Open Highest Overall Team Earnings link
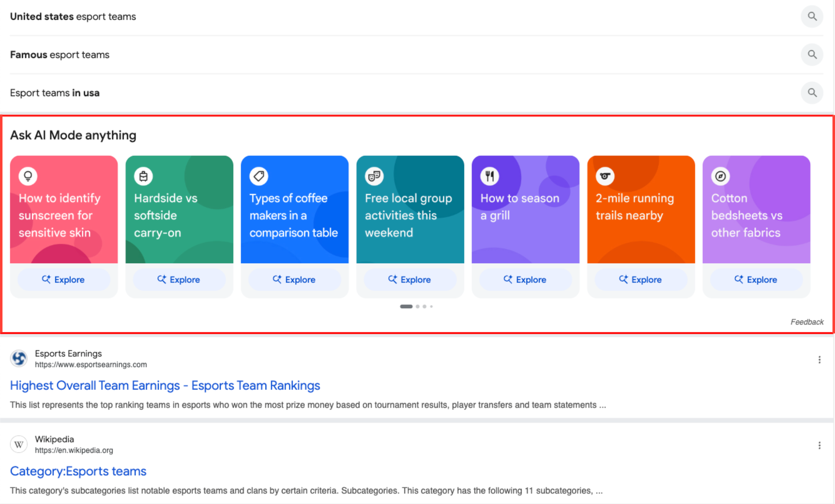This screenshot has width=835, height=504. (165, 385)
